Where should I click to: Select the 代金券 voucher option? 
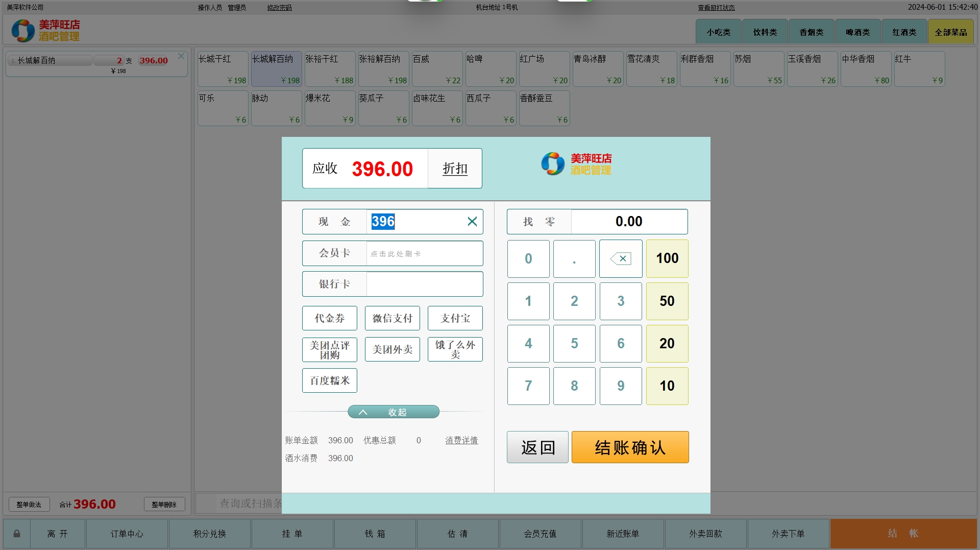pos(329,318)
